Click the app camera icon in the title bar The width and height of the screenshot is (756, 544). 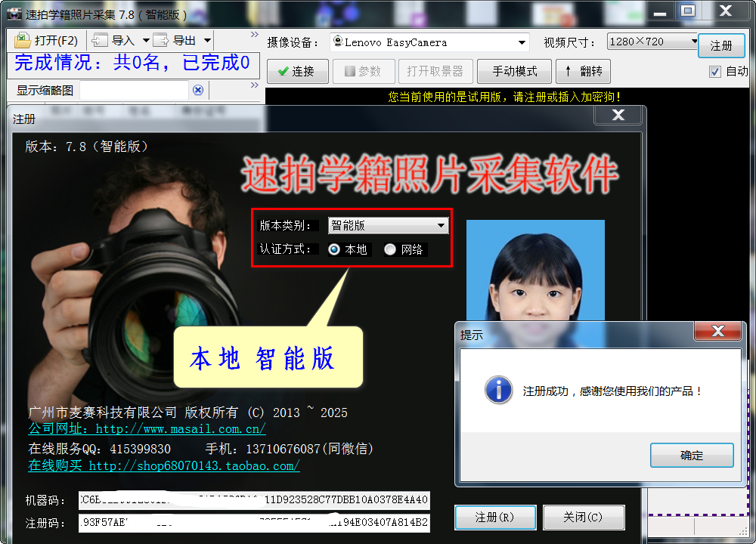point(14,14)
